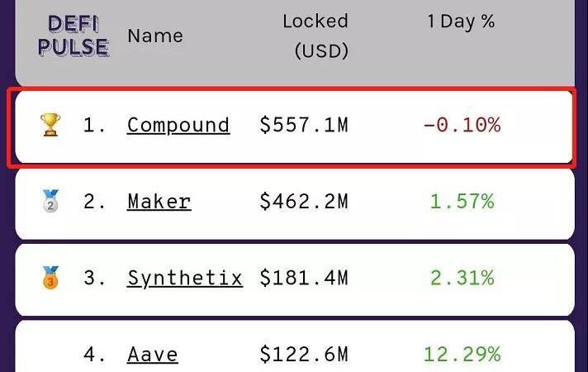Screen dimensions: 588x372
Task: Click Maker's 1.57% daily change
Action: coord(462,201)
